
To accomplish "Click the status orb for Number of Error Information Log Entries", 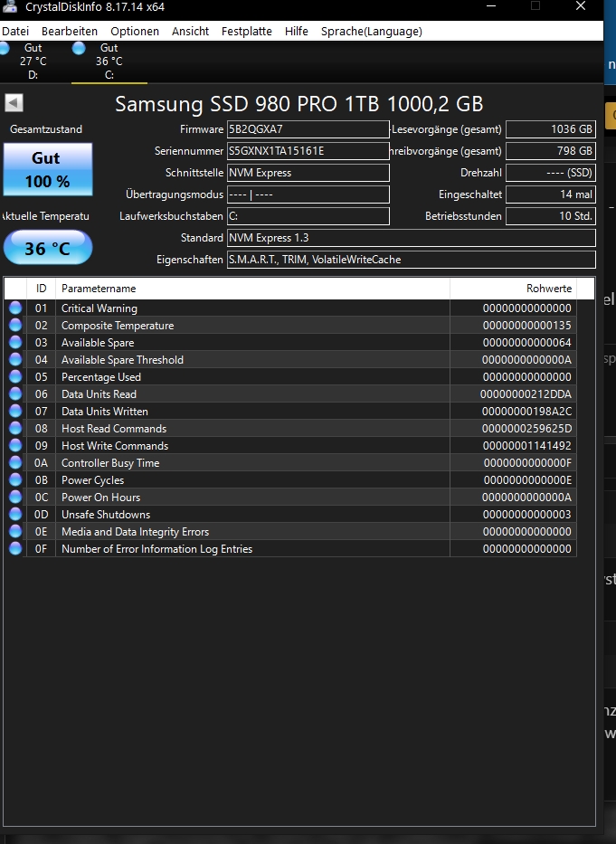I will pos(15,549).
